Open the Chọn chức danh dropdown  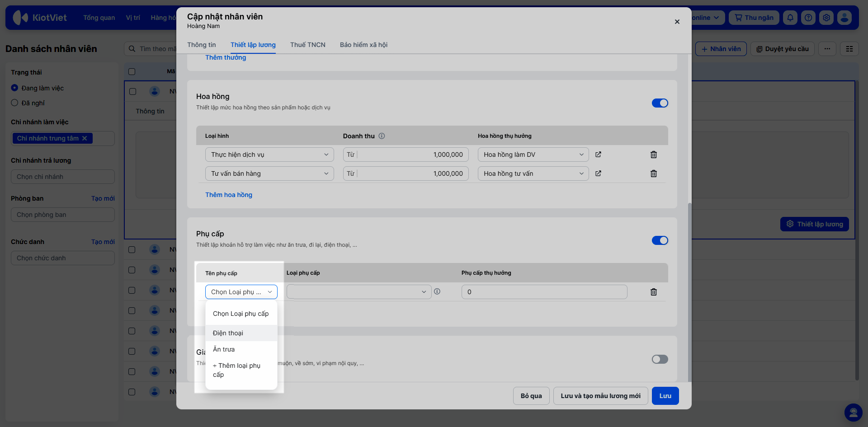pyautogui.click(x=63, y=258)
